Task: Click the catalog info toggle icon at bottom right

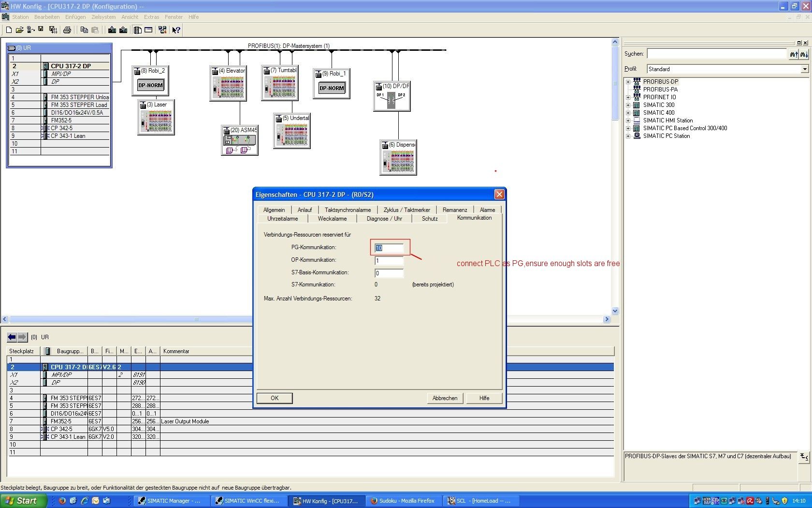Action: click(x=804, y=457)
